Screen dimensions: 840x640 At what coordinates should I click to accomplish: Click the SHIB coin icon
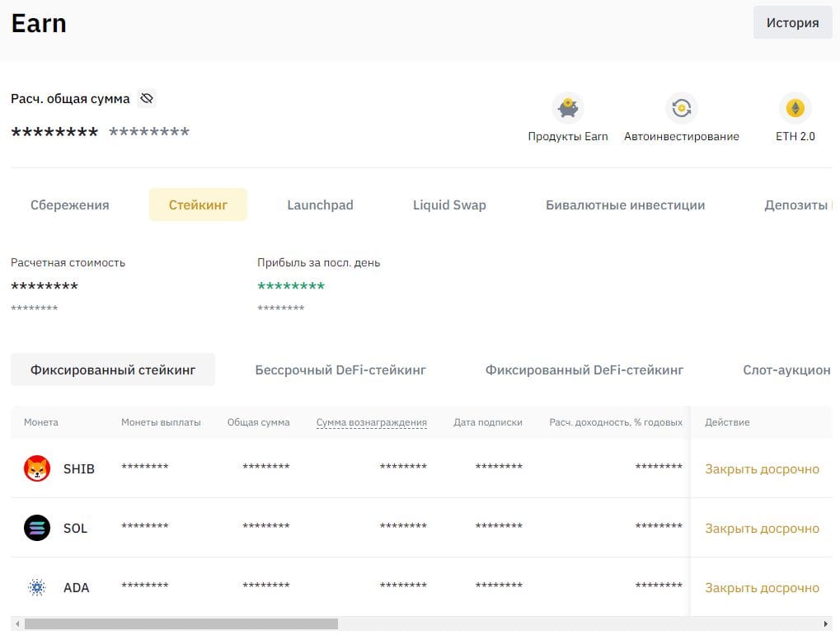(x=37, y=468)
